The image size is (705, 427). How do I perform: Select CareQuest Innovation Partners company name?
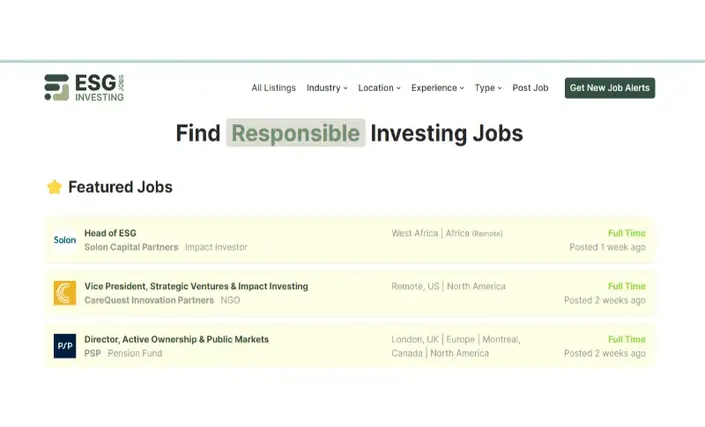(x=149, y=300)
